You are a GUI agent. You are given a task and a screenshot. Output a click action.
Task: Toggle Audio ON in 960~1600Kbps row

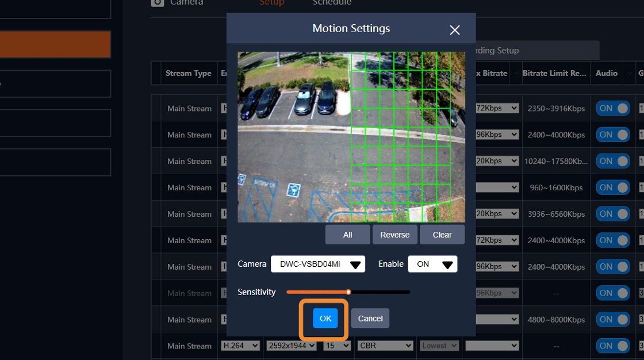click(x=613, y=187)
